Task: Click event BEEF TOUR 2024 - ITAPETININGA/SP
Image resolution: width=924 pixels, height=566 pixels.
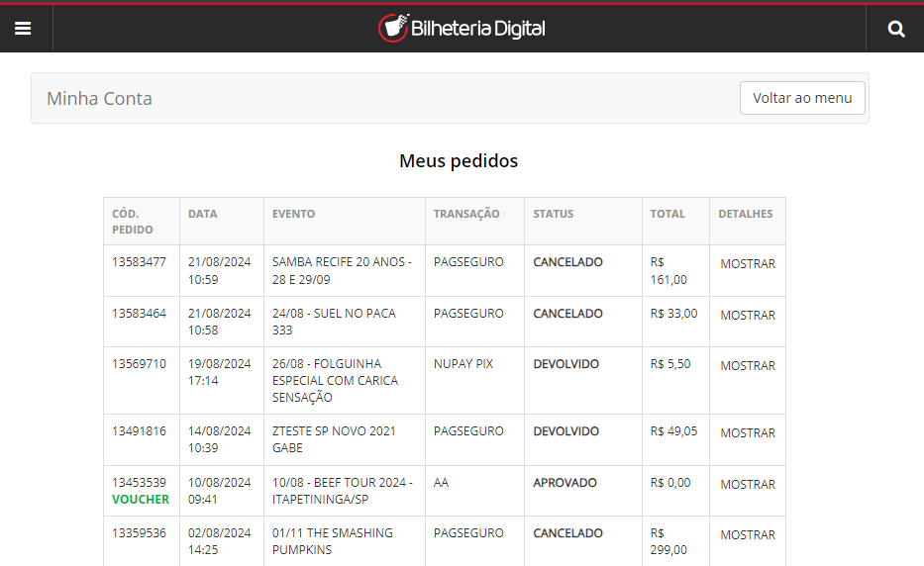Action: 343,491
